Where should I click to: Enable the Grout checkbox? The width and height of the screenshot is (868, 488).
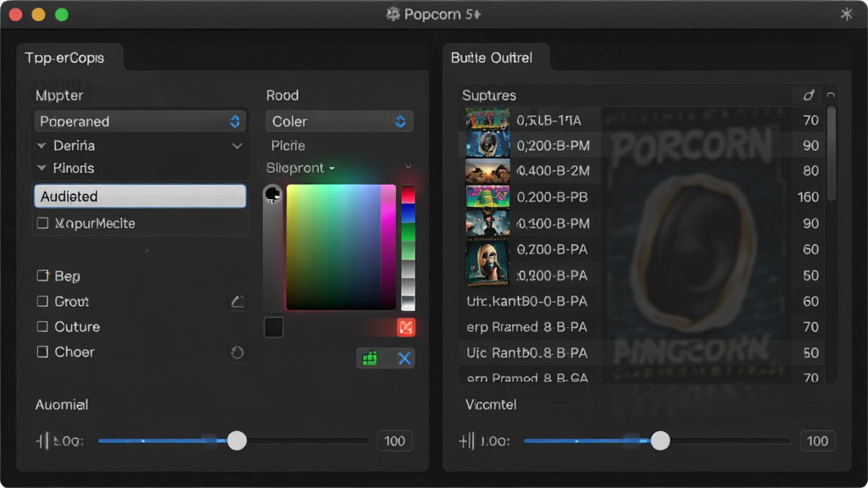tap(42, 302)
